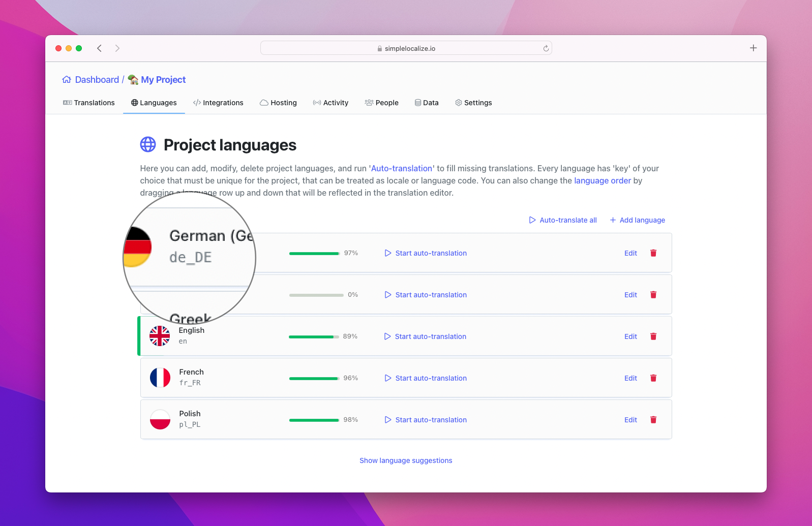Image resolution: width=812 pixels, height=526 pixels.
Task: Click the French 96% progress bar
Action: [x=314, y=378]
